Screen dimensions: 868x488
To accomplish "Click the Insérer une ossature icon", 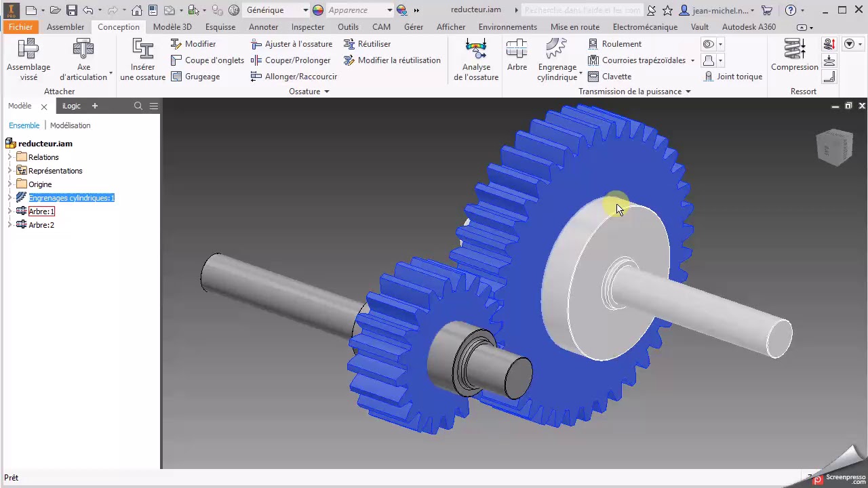I will click(142, 50).
